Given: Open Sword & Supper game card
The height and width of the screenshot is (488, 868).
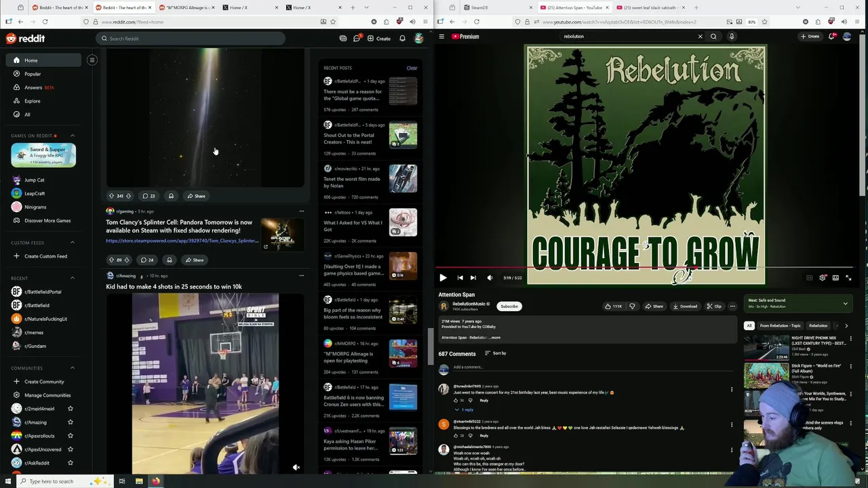Looking at the screenshot, I should point(43,155).
